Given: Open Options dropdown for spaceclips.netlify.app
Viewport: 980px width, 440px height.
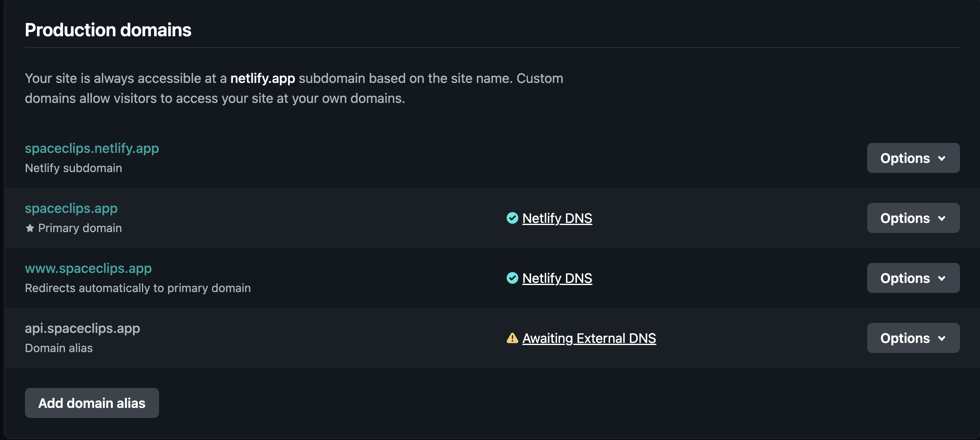Looking at the screenshot, I should [x=913, y=158].
